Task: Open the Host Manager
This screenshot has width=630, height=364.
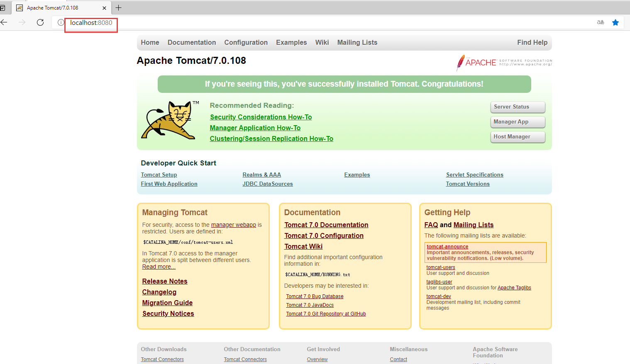Action: [x=518, y=137]
